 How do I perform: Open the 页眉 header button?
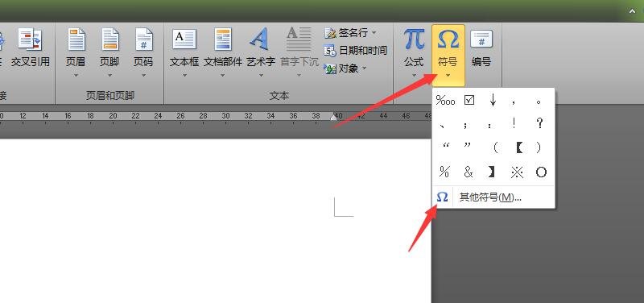pos(76,52)
